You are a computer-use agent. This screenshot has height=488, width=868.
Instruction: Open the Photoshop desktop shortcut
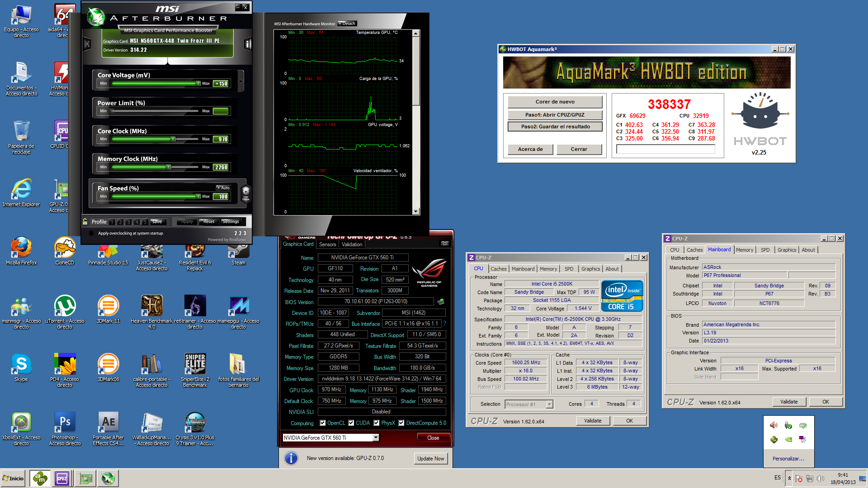(65, 428)
